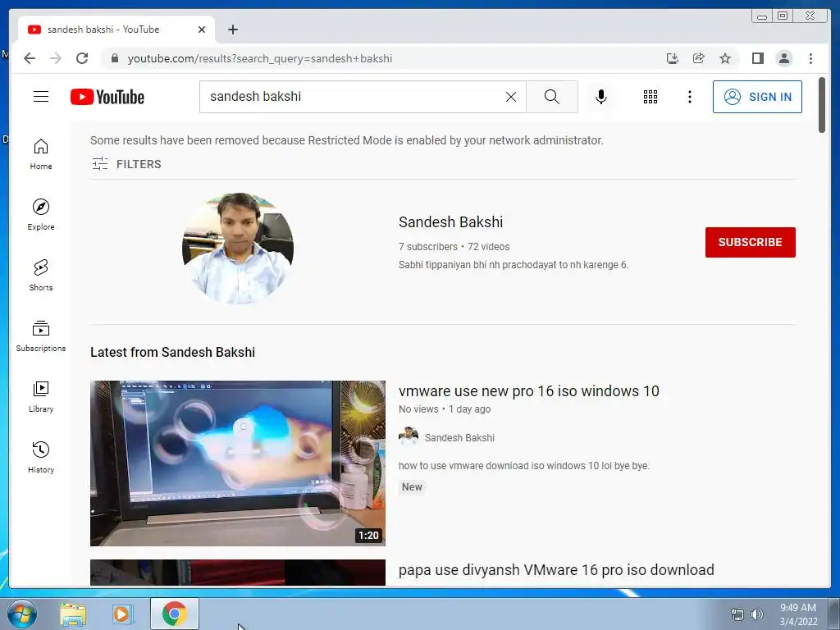Open YouTube settings three-dot menu
The height and width of the screenshot is (630, 840).
[689, 97]
